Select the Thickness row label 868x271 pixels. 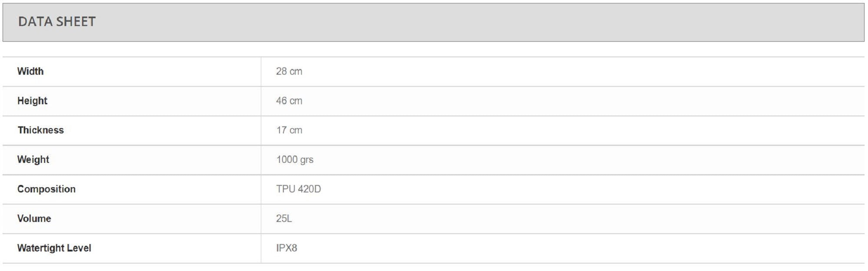click(40, 130)
